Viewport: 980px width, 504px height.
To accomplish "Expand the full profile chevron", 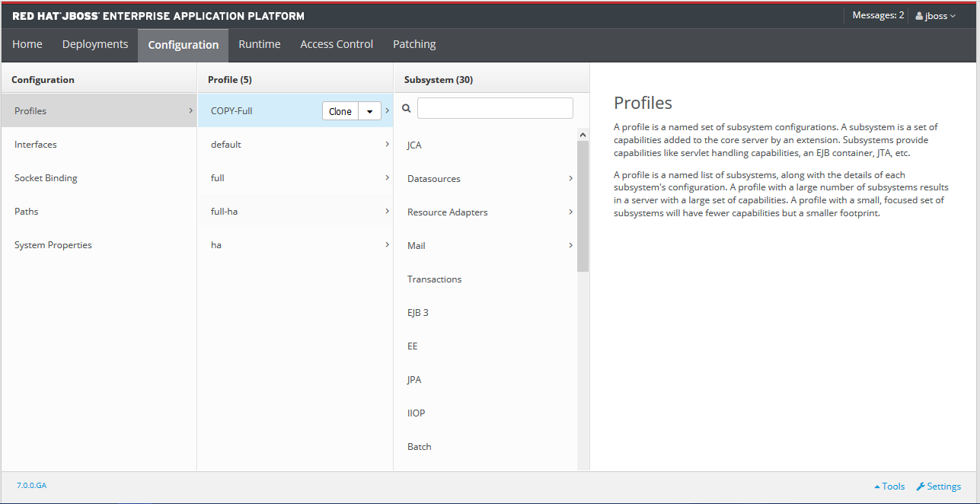I will pyautogui.click(x=387, y=177).
